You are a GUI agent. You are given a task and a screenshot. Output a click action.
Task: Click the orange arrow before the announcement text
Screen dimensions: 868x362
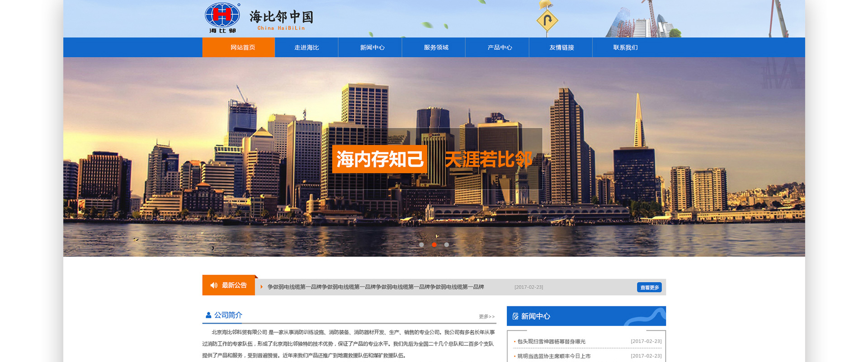[x=261, y=287]
